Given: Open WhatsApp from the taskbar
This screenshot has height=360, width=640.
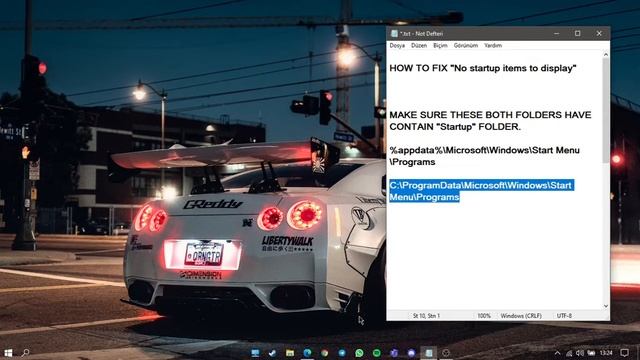Looking at the screenshot, I should click(x=359, y=353).
